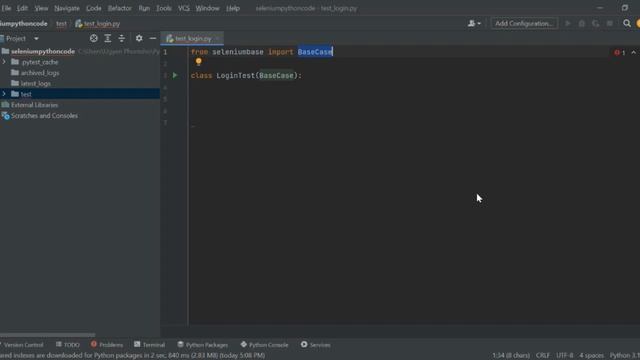Expand the .pytest_cache folder
Image resolution: width=640 pixels, height=360 pixels.
pos(4,62)
